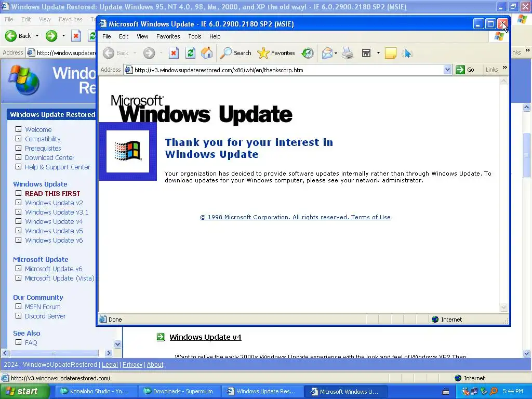Click Privacy link in footer
This screenshot has height=399, width=532.
tap(132, 364)
